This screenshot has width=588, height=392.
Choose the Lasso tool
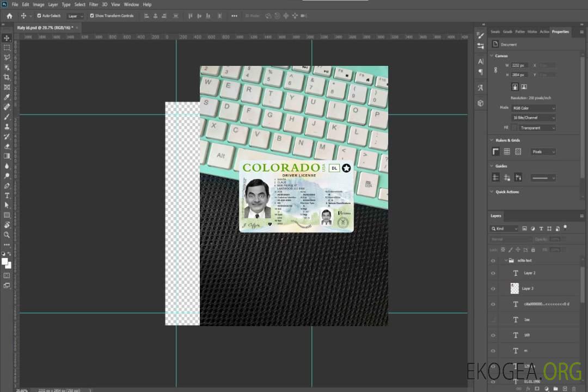click(x=7, y=57)
